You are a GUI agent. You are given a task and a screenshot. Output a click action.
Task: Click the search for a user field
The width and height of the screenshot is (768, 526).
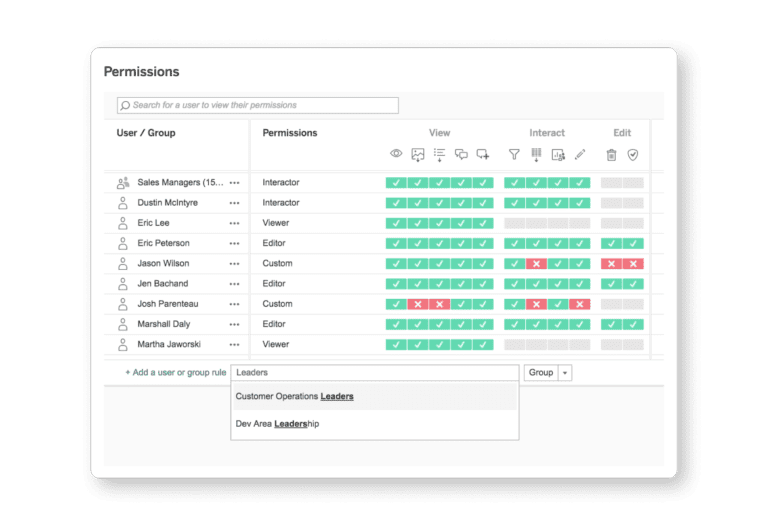[x=258, y=105]
